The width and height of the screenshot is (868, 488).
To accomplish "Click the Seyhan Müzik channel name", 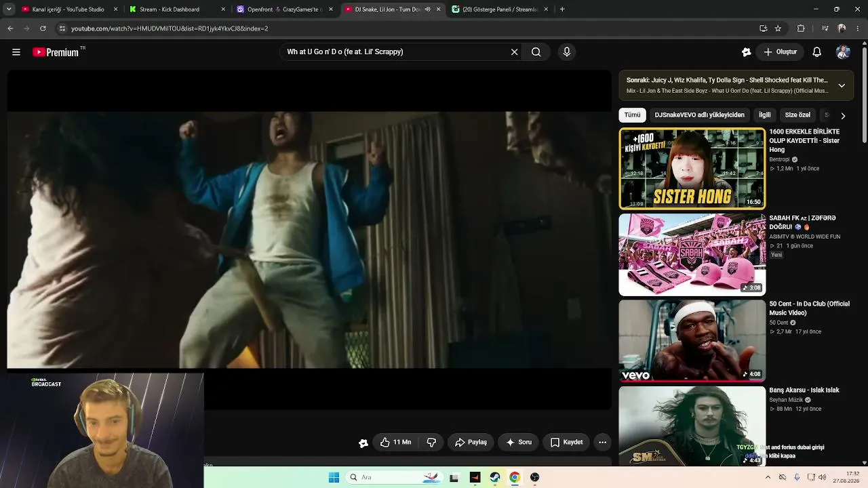I will [786, 400].
